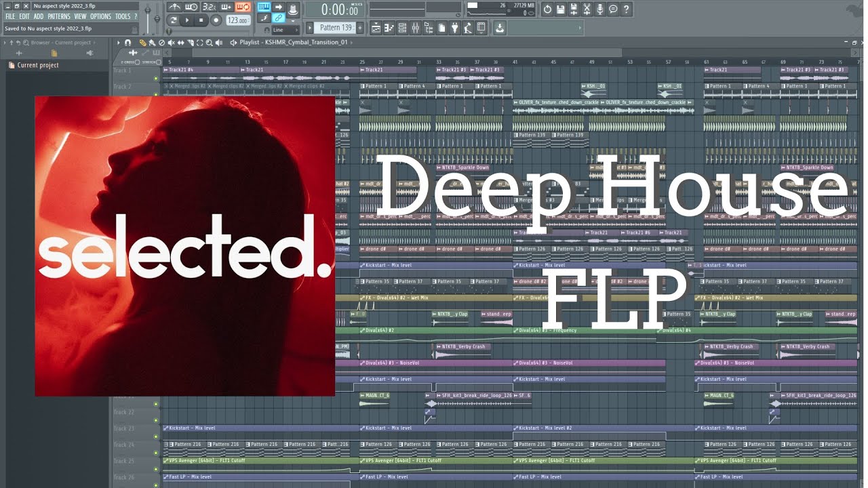The width and height of the screenshot is (868, 488).
Task: Toggle the 3.2.1 countdown before recording
Action: pyautogui.click(x=209, y=7)
